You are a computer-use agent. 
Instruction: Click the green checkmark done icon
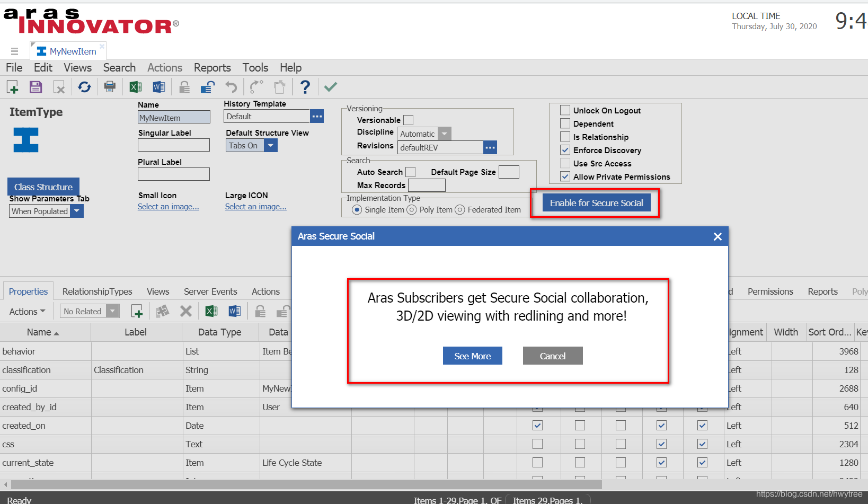[330, 87]
